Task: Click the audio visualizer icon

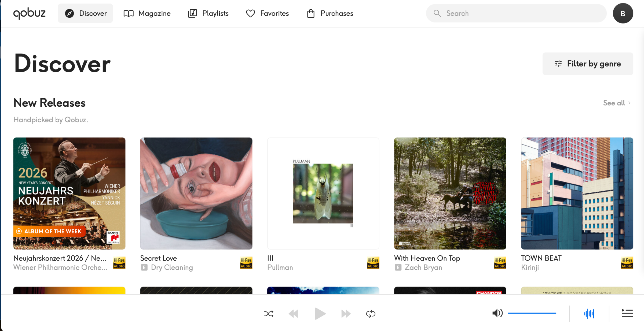Action: pyautogui.click(x=589, y=313)
